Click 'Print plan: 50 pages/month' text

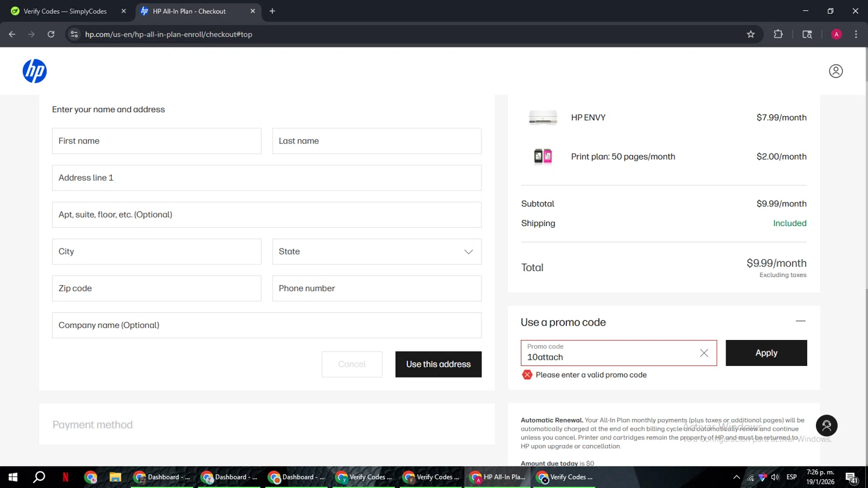pyautogui.click(x=623, y=157)
